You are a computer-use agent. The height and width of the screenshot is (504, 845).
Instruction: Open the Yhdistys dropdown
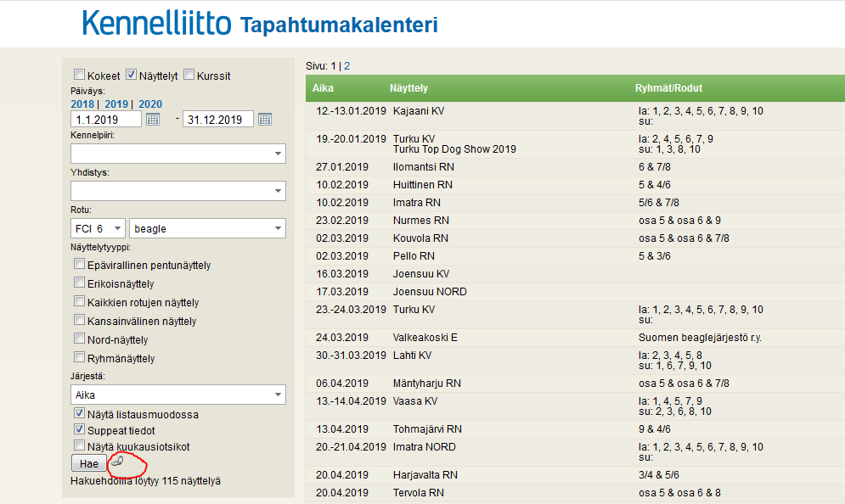pos(177,191)
